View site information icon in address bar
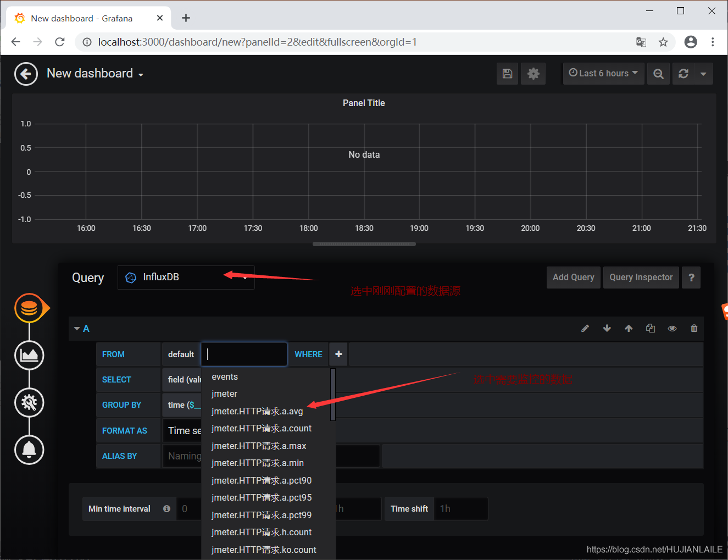The width and height of the screenshot is (728, 560). [87, 42]
